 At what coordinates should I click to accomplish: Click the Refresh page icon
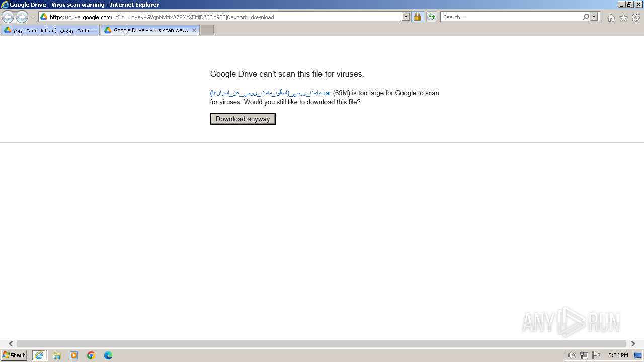(x=432, y=17)
